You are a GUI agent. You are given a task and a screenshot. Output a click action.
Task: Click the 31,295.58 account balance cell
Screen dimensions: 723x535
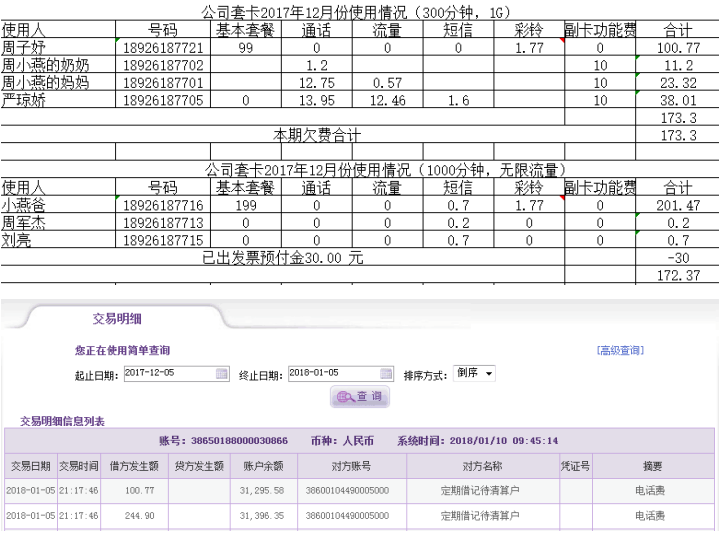coord(263,491)
